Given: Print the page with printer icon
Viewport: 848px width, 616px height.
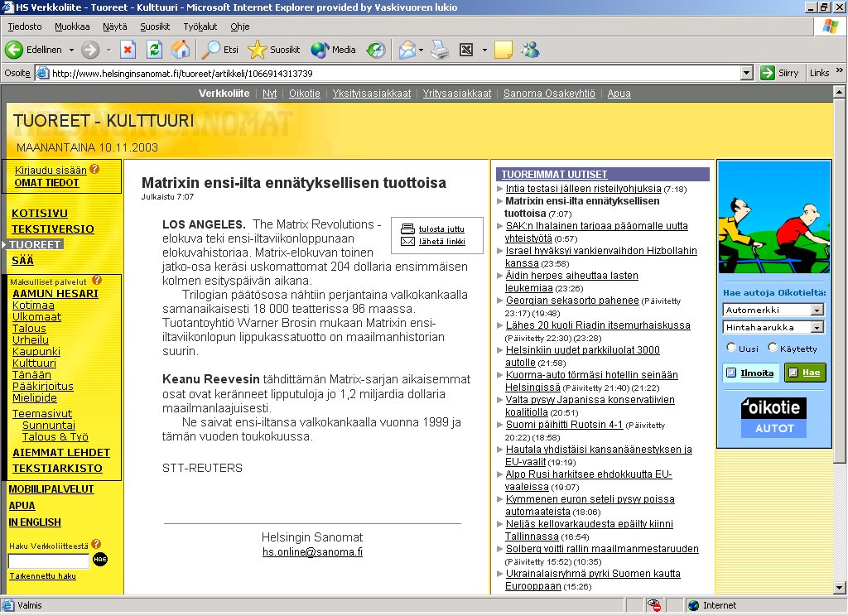Looking at the screenshot, I should pyautogui.click(x=440, y=50).
